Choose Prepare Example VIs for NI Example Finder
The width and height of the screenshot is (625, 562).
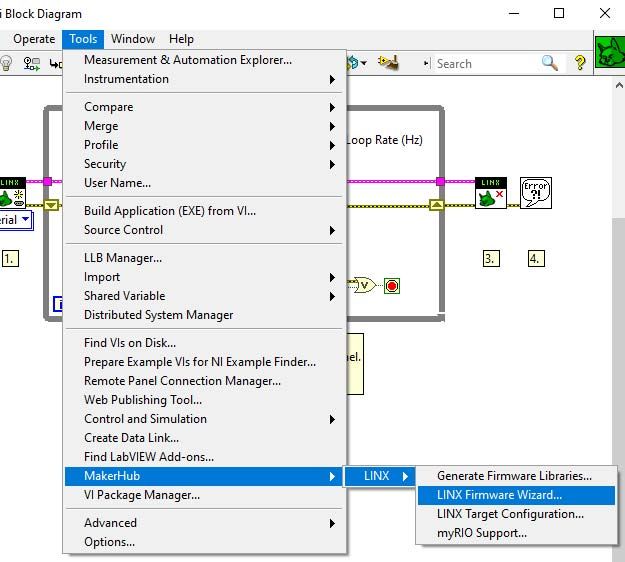pos(204,362)
